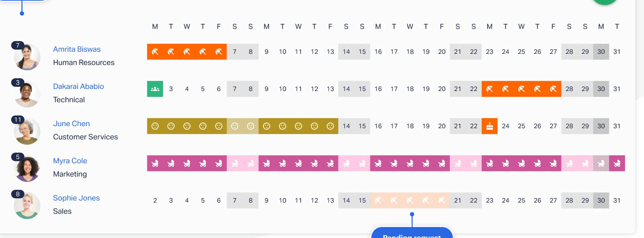Click the green meeting icon for Dakarai Ababio

(x=155, y=89)
